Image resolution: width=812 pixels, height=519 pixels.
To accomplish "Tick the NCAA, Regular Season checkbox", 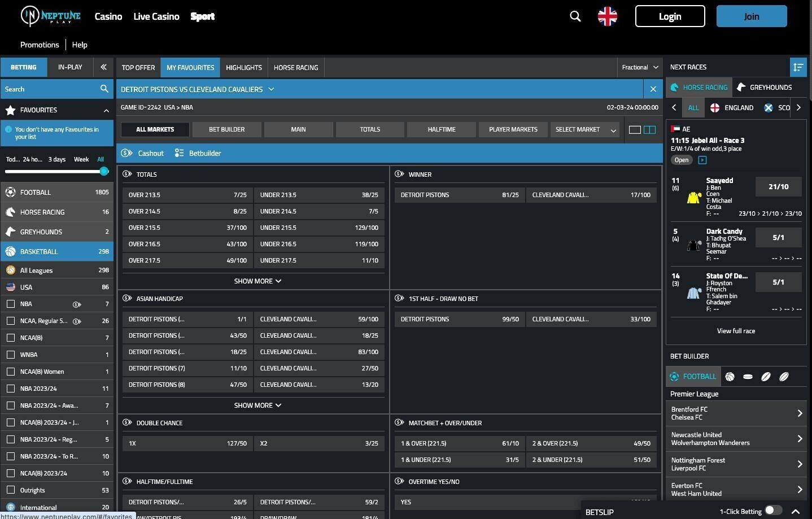I will click(10, 321).
